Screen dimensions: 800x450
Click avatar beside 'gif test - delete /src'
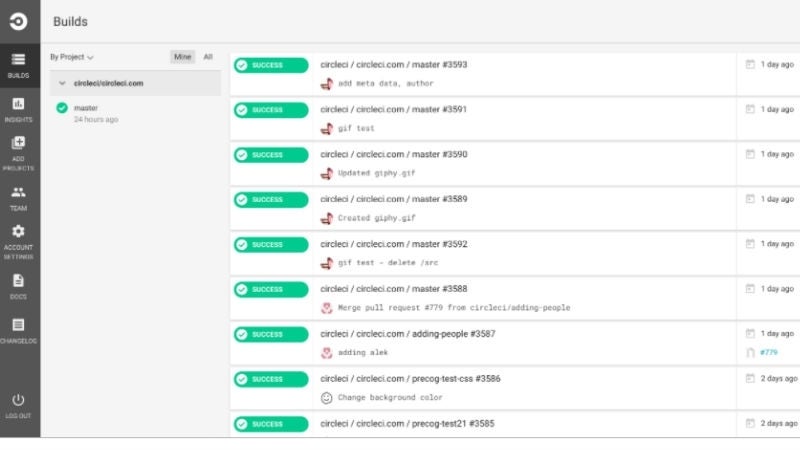click(x=327, y=263)
